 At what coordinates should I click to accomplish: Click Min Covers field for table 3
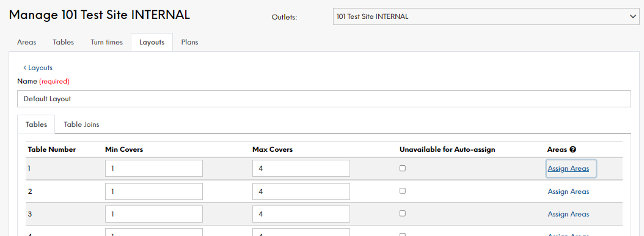tap(153, 214)
